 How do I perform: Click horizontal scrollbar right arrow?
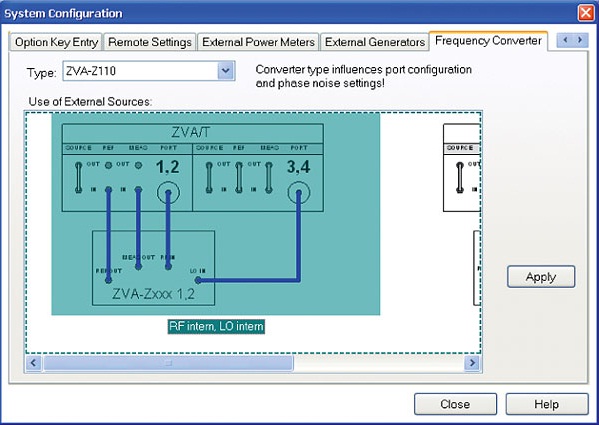tap(472, 363)
